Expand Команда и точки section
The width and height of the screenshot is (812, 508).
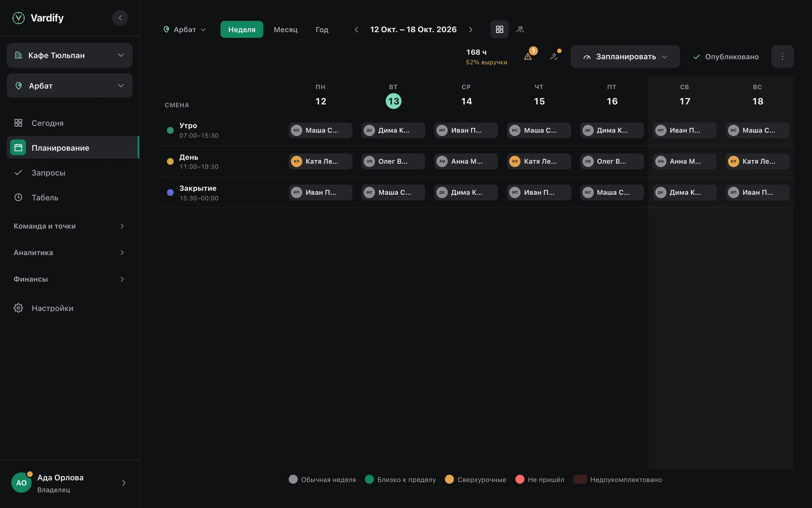tap(70, 226)
